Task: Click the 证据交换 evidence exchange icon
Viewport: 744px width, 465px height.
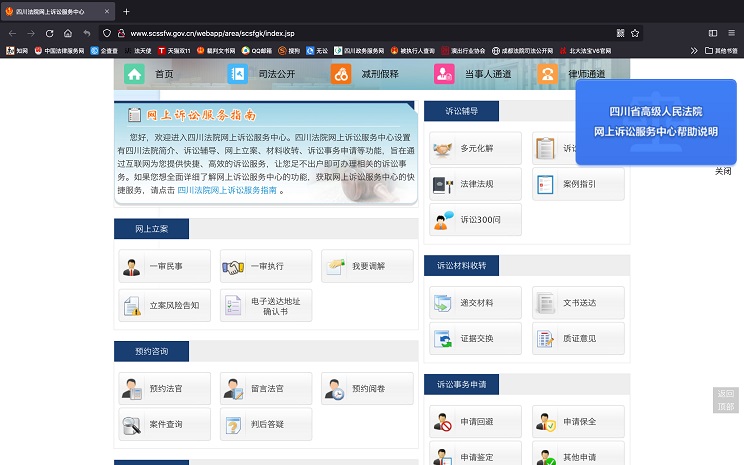Action: point(443,339)
